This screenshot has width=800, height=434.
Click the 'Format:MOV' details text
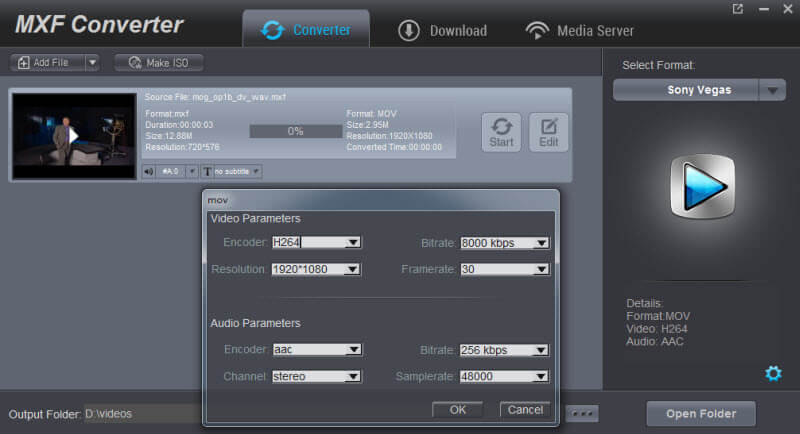pos(658,316)
